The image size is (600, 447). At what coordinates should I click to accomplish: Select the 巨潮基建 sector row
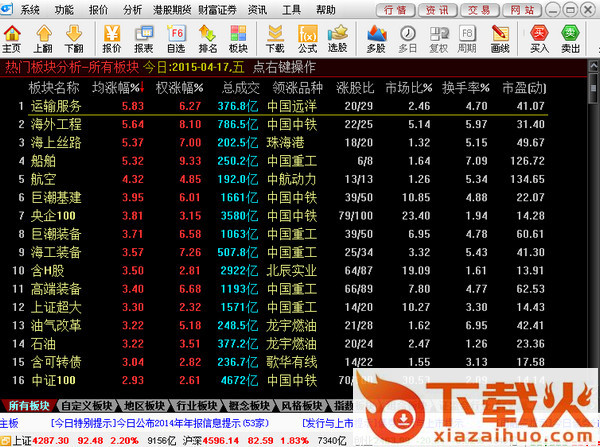[x=279, y=197]
